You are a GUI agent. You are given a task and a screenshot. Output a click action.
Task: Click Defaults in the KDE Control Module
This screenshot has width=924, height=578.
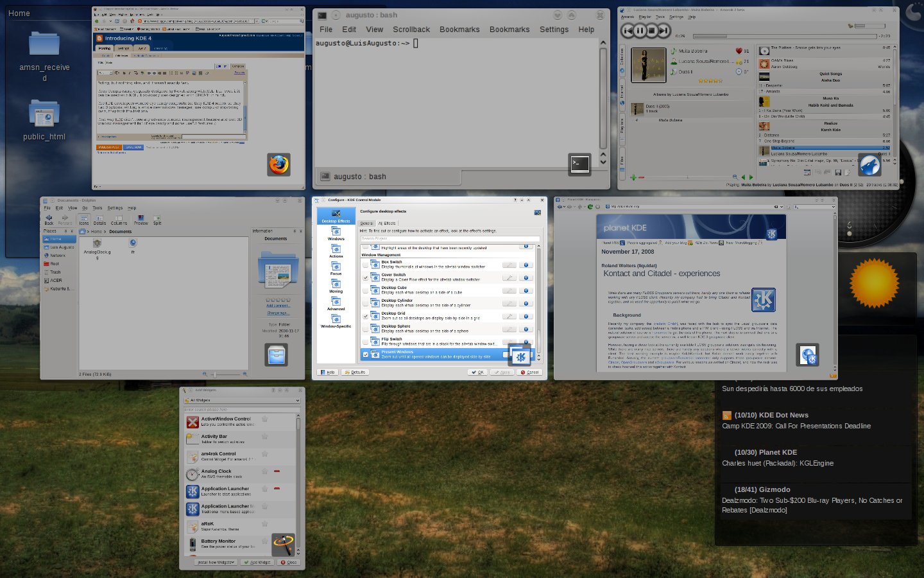[355, 372]
